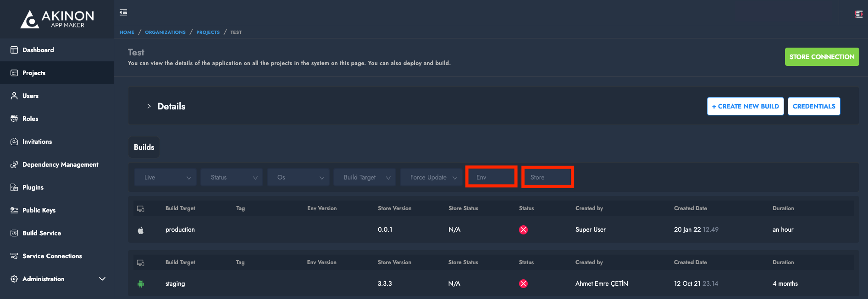
Task: Click the Apple icon in production row
Action: [141, 230]
